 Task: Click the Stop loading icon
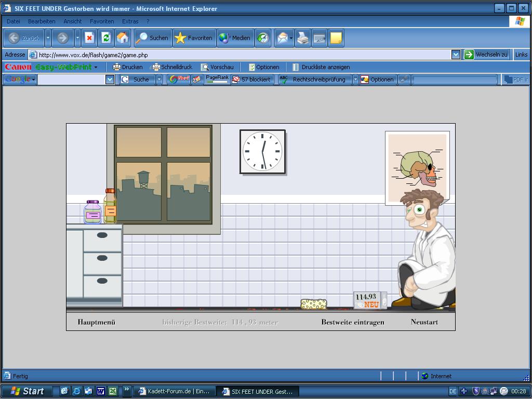coord(89,38)
